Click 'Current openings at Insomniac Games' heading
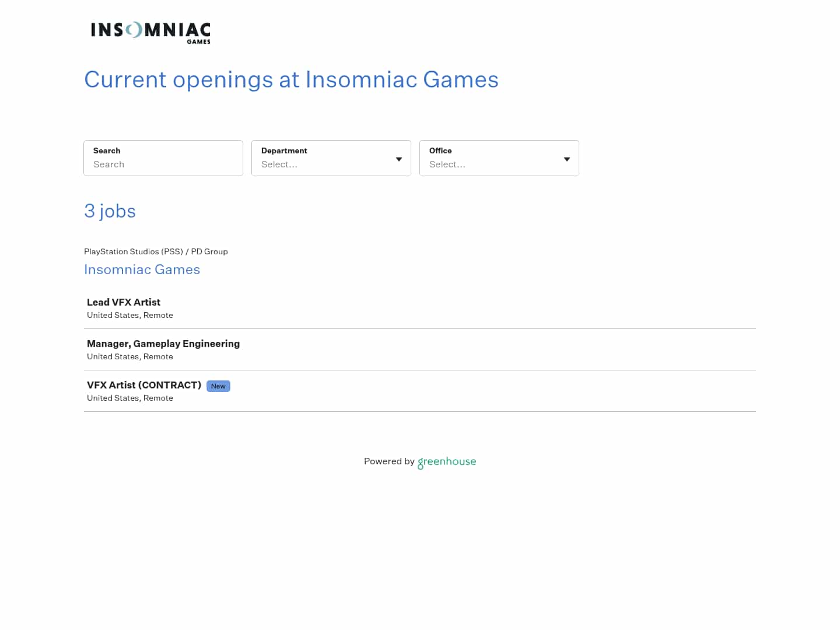The width and height of the screenshot is (840, 630). click(x=292, y=80)
